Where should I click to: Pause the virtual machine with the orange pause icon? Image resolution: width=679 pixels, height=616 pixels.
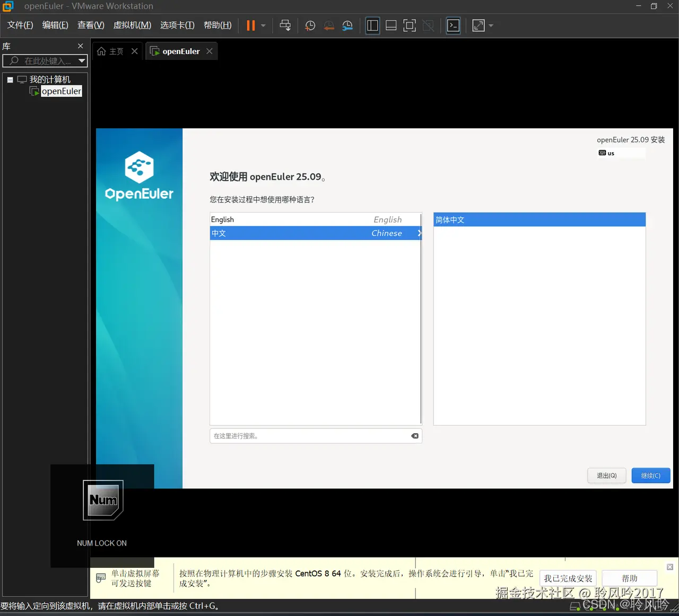pyautogui.click(x=251, y=25)
